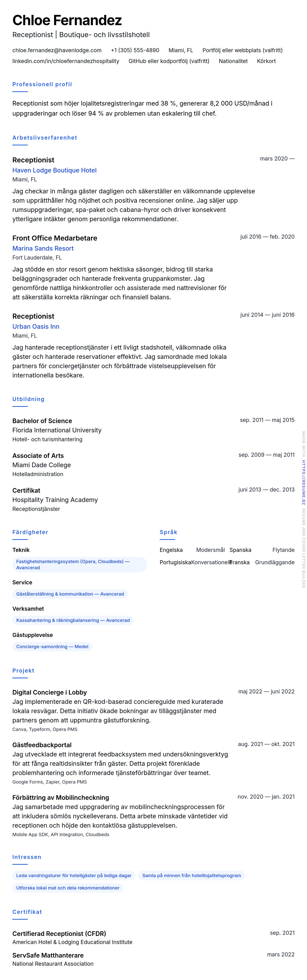The image size is (307, 980).
Task: Open the LinkedIn profile link
Action: point(65,61)
